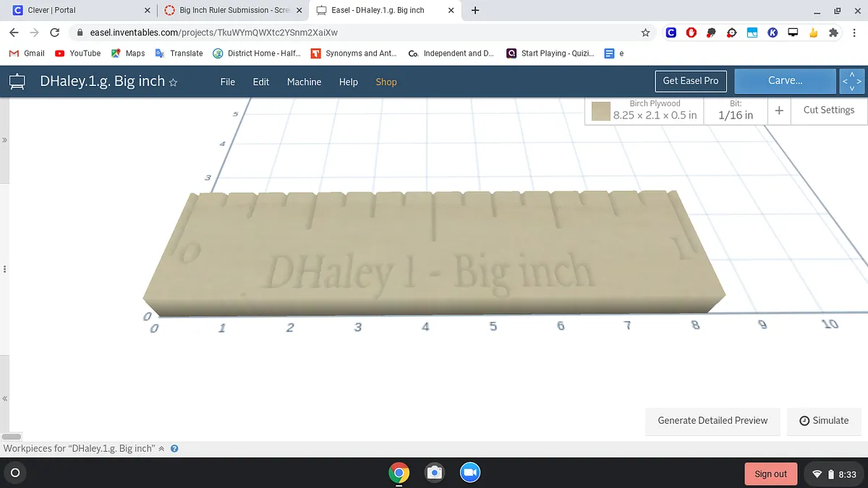Click the address bar URL
Viewport: 868px width, 488px height.
(x=213, y=33)
